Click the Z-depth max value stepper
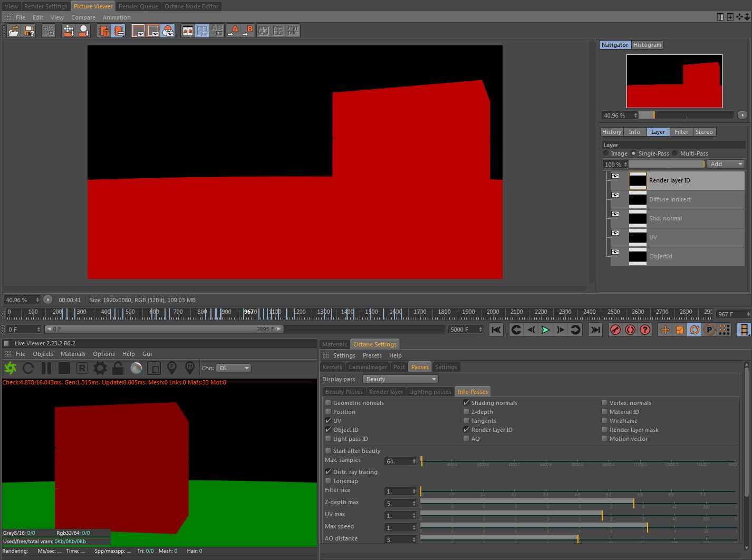This screenshot has width=752, height=560. [x=414, y=504]
